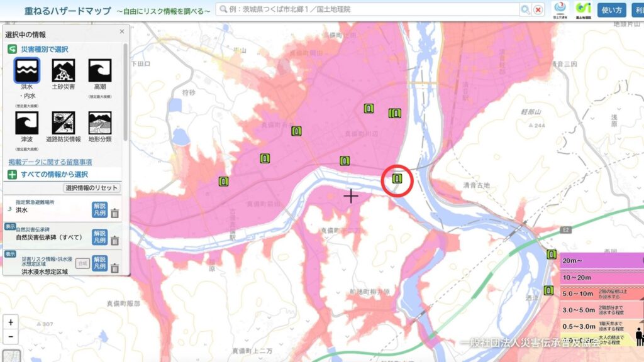Select the 洪水・内水 flood hazard icon
The image size is (644, 362).
point(27,70)
